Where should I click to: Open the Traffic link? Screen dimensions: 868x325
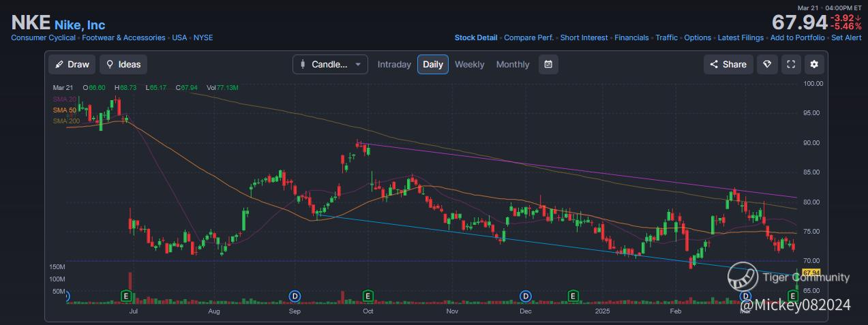tap(667, 38)
